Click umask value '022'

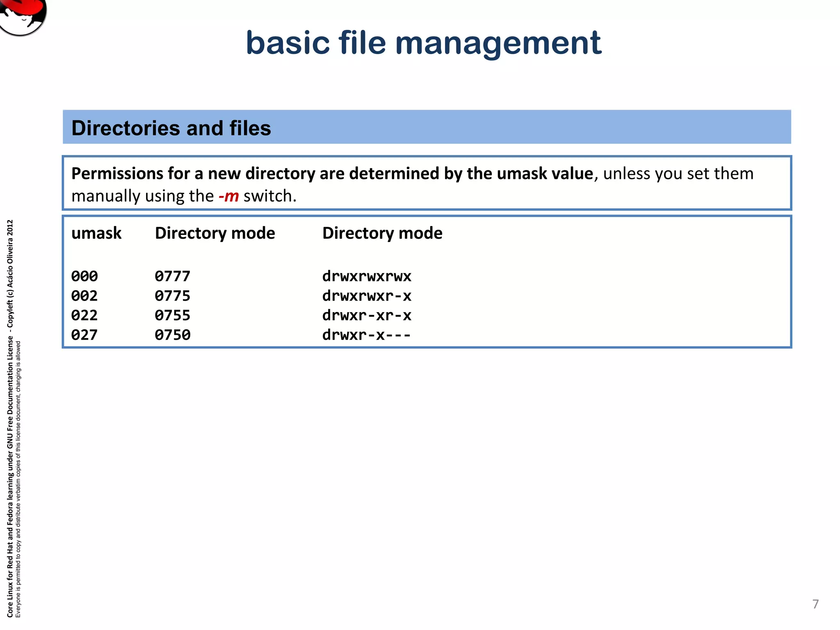pos(84,315)
